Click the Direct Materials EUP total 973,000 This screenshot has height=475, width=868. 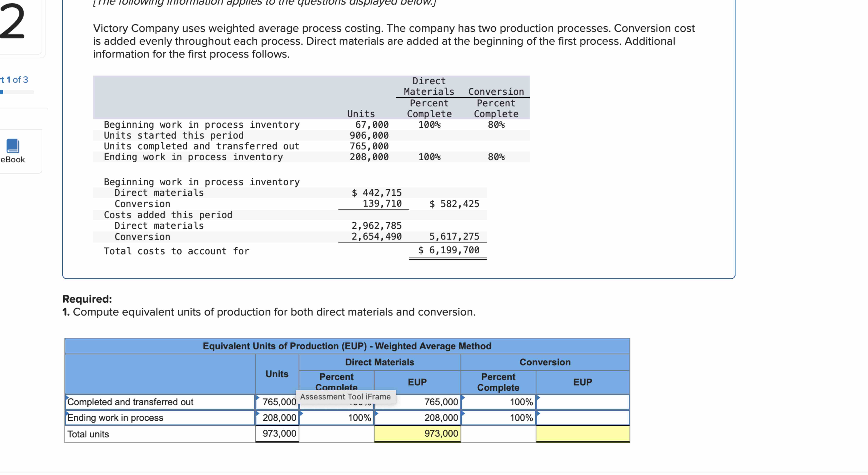click(x=418, y=433)
